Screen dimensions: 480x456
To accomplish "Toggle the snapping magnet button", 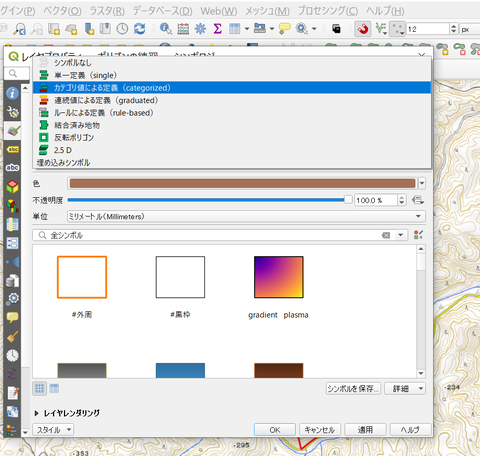I will click(x=363, y=29).
